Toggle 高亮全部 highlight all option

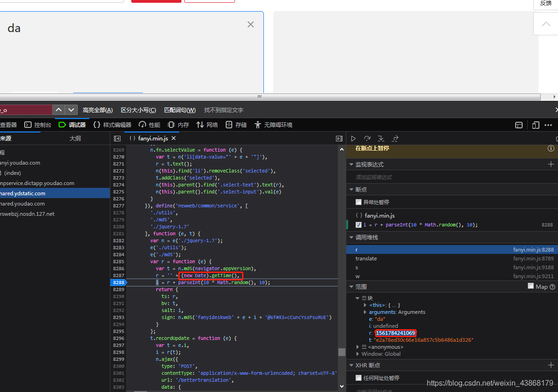[98, 110]
